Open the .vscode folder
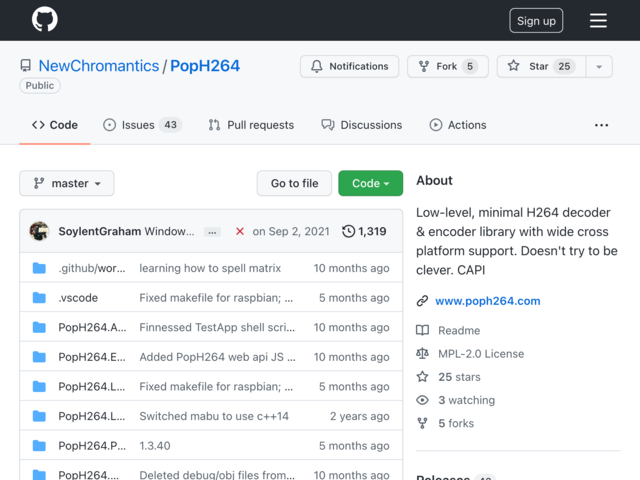 78,298
